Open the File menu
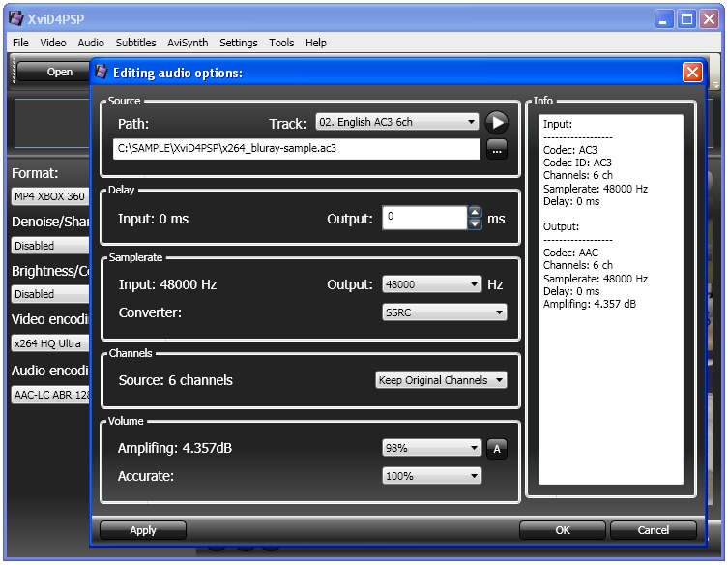728x565 pixels. click(20, 43)
